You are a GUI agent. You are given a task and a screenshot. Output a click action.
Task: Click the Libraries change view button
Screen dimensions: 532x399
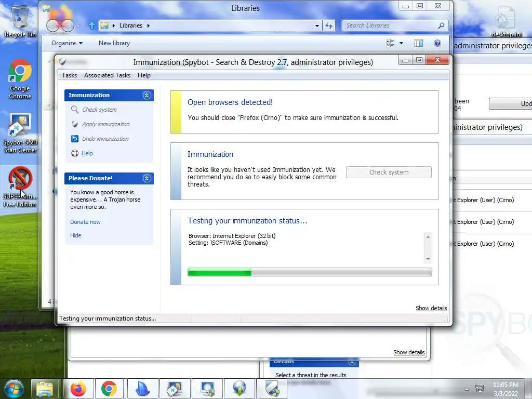[390, 43]
